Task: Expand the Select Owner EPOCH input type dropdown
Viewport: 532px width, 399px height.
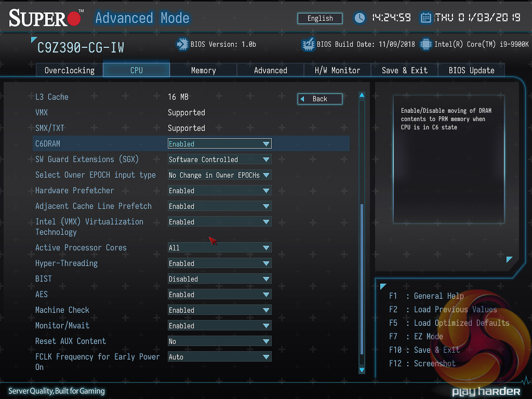Action: click(x=220, y=175)
